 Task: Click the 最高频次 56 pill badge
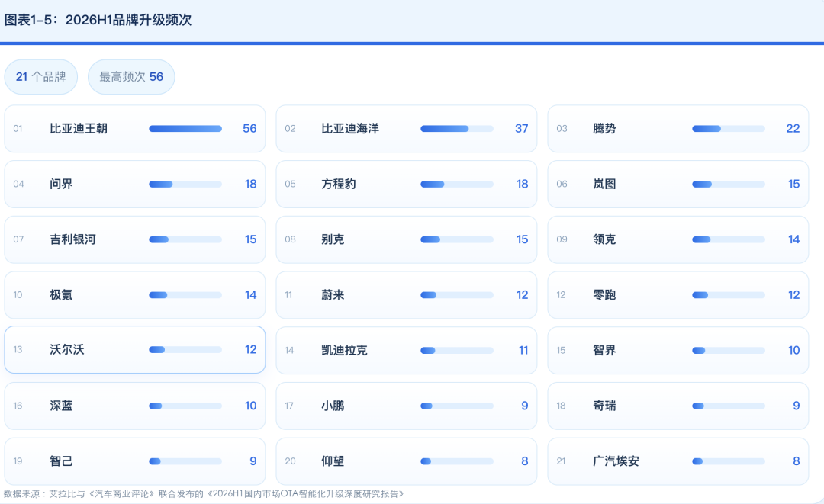(x=131, y=77)
